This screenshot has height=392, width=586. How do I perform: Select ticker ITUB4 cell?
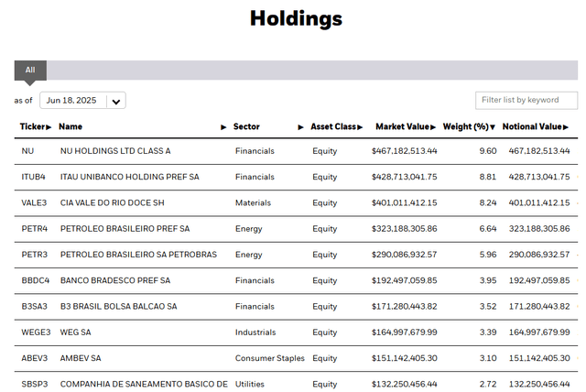[x=33, y=177]
